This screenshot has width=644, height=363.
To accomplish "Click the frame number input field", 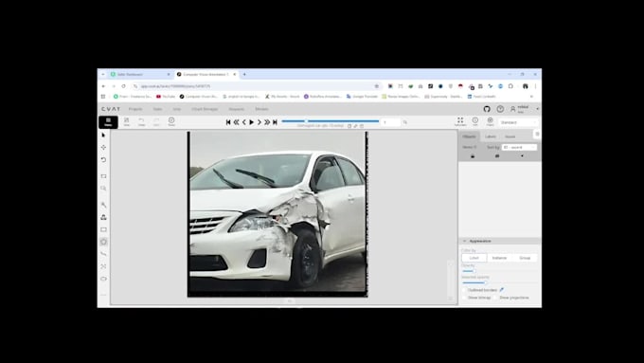I will [390, 122].
